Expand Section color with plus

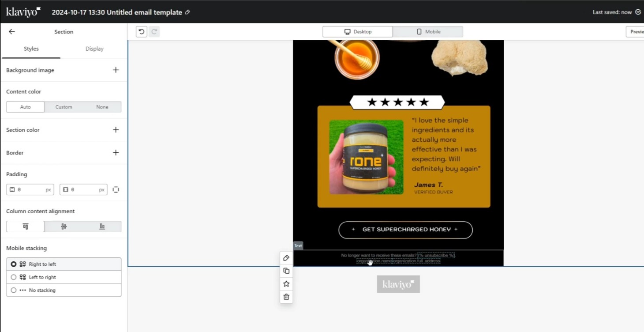[116, 130]
